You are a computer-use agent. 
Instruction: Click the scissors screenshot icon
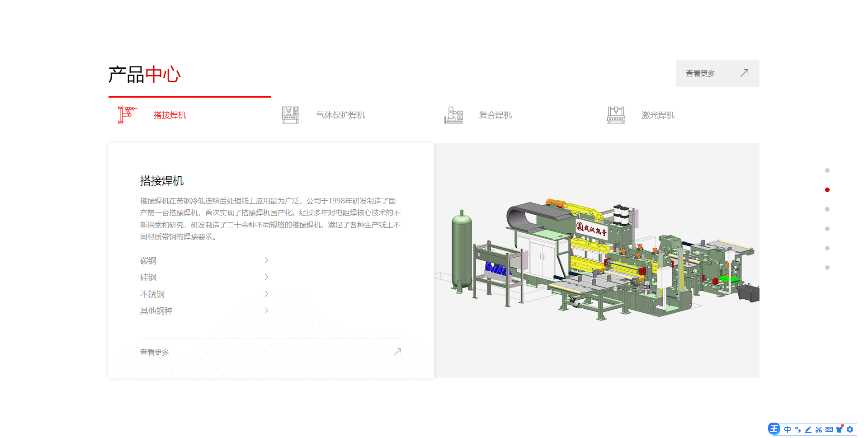coord(819,429)
